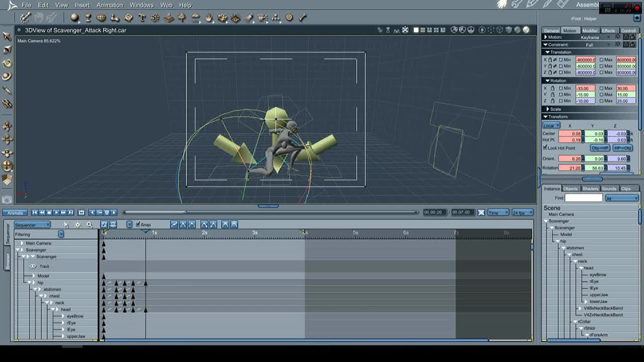Open the Local coordinate dropdown

(551, 125)
